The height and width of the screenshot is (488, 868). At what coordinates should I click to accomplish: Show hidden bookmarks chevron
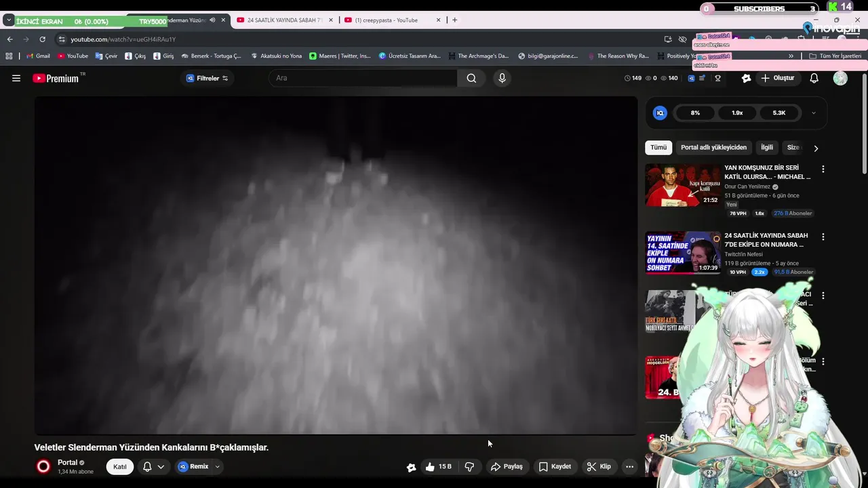[791, 56]
